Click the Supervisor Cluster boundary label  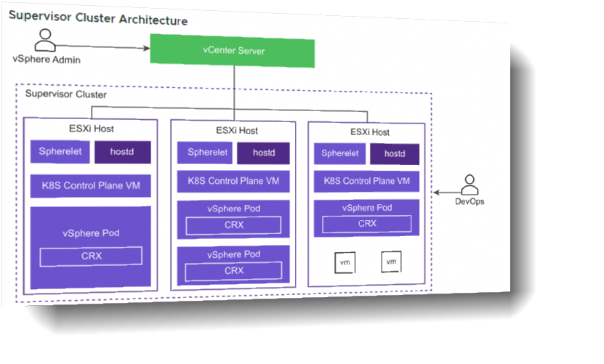click(x=65, y=94)
